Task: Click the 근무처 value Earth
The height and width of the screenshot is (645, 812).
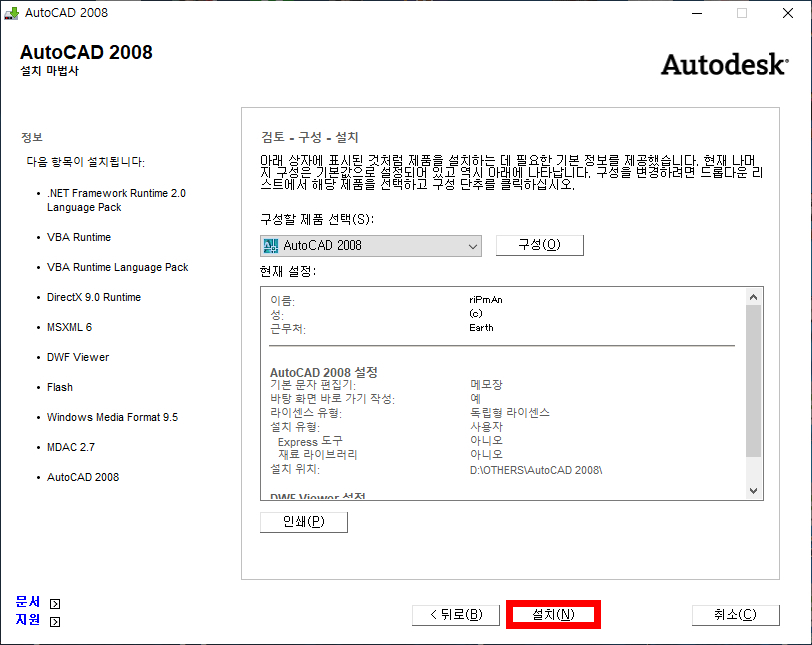Action: click(481, 328)
